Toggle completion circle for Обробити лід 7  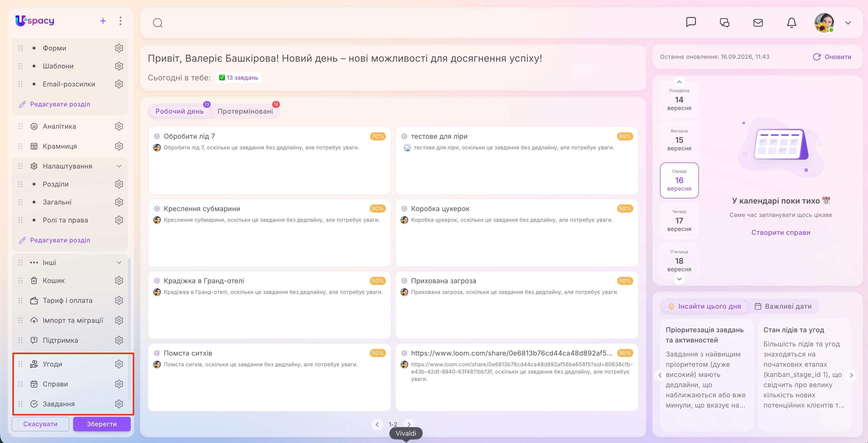[157, 136]
